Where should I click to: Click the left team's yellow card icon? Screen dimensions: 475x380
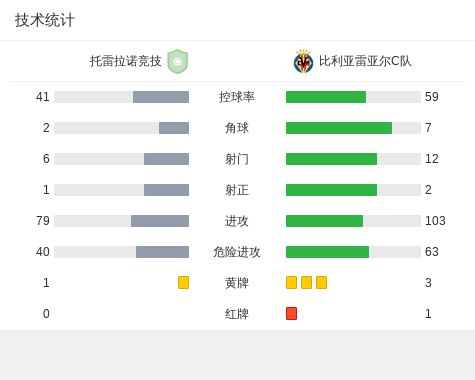click(x=183, y=282)
